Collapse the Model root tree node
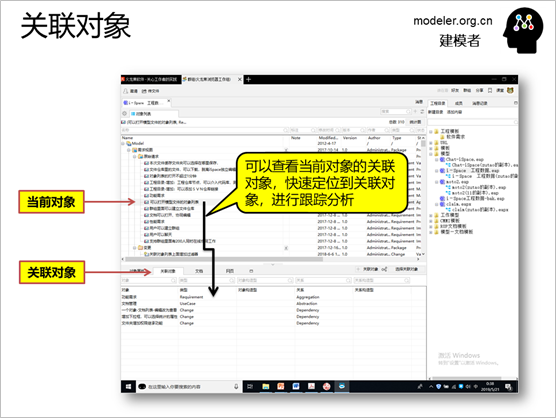 tap(123, 144)
